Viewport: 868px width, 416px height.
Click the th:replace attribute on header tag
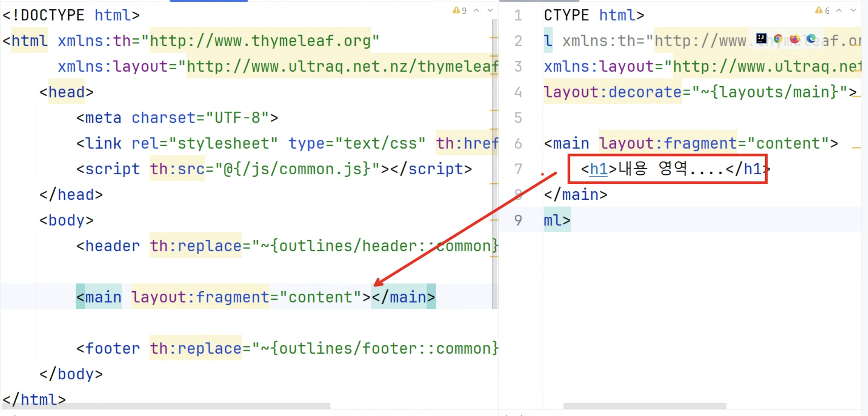pos(196,246)
